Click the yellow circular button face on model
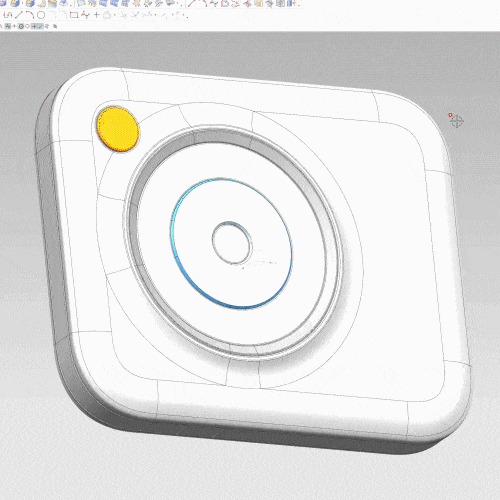 [118, 129]
